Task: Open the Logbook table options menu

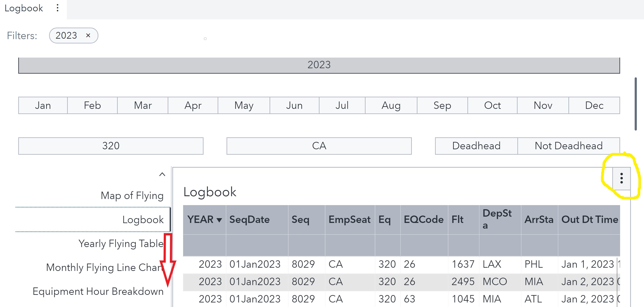Action: tap(621, 178)
